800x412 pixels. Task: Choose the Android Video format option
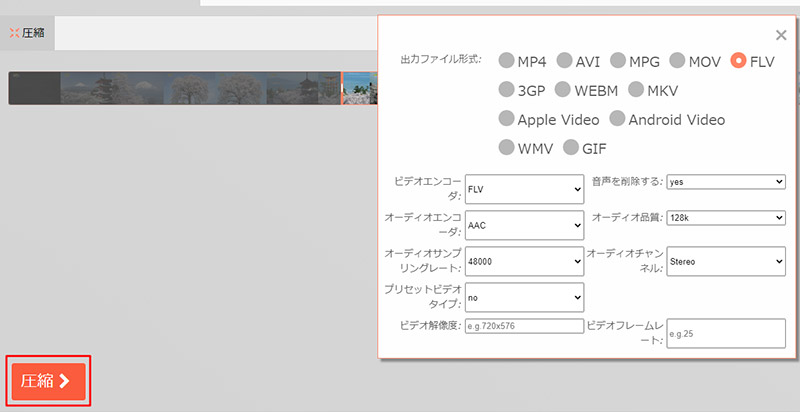tap(617, 119)
